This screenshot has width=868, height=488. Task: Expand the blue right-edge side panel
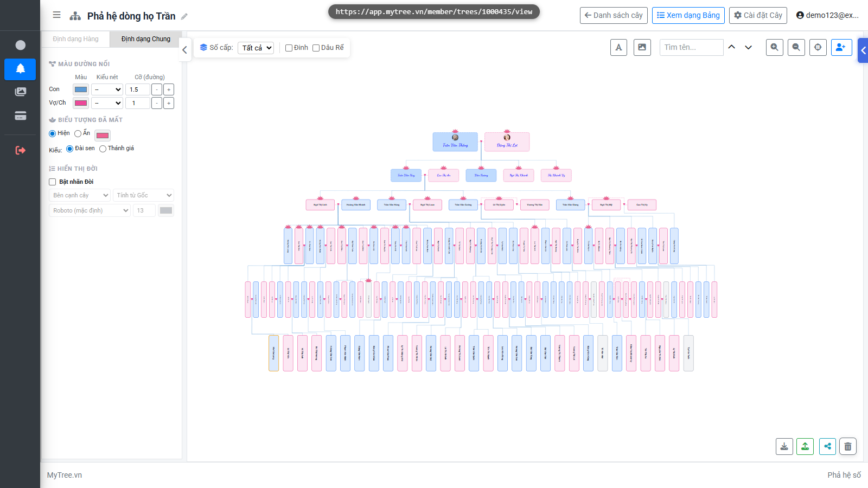(x=863, y=50)
